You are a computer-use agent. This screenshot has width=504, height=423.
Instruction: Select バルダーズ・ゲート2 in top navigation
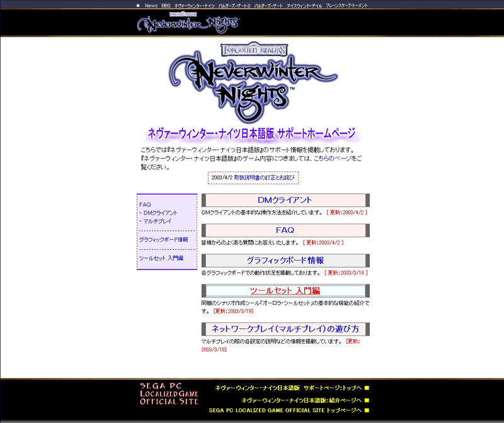[x=234, y=6]
